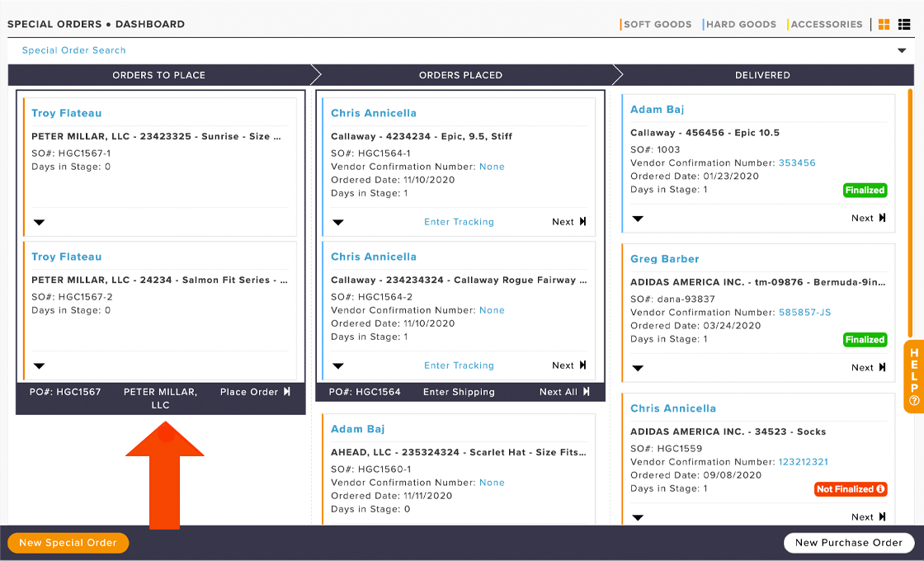Expand Chris Annicella HGC1564-2 card details
This screenshot has width=924, height=561.
(338, 366)
